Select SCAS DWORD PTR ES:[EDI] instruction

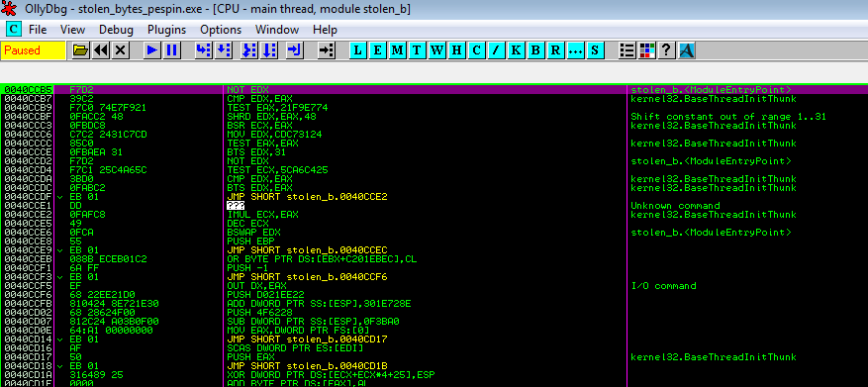click(x=295, y=347)
